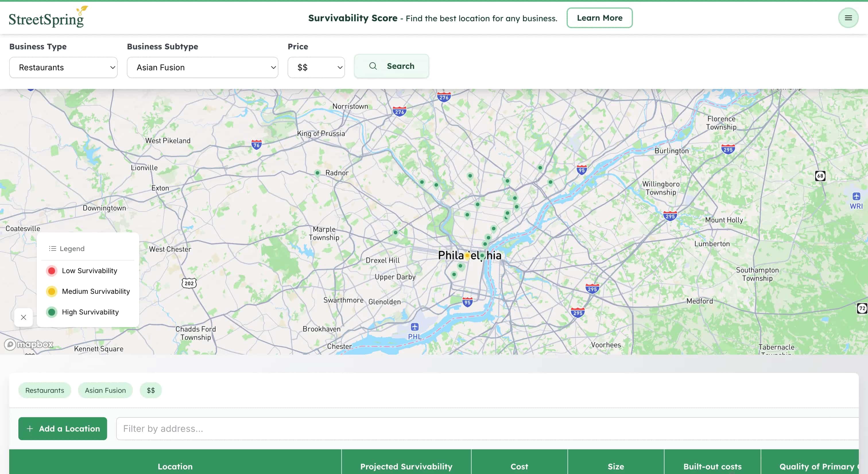Viewport: 868px width, 474px height.
Task: Toggle the Low Survivability legend entry
Action: [x=89, y=270]
